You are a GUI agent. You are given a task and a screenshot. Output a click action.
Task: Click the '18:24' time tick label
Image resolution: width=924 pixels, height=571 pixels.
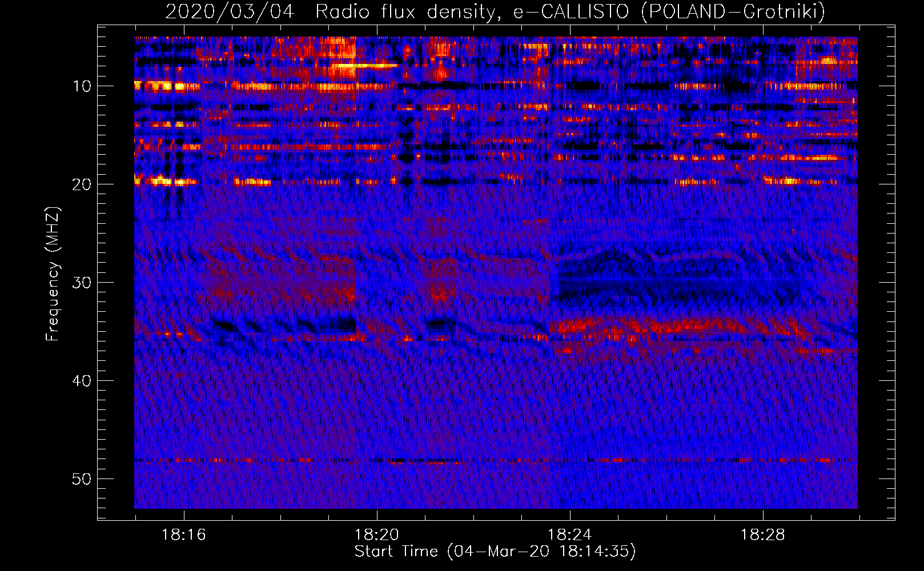click(569, 535)
